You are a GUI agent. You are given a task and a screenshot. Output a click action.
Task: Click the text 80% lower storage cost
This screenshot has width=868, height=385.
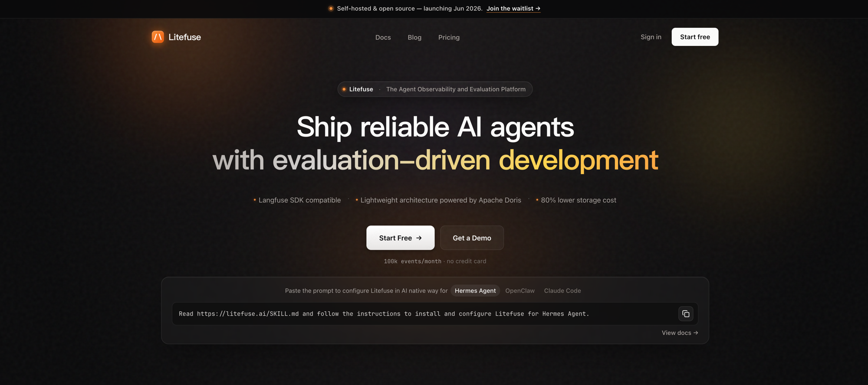[579, 200]
